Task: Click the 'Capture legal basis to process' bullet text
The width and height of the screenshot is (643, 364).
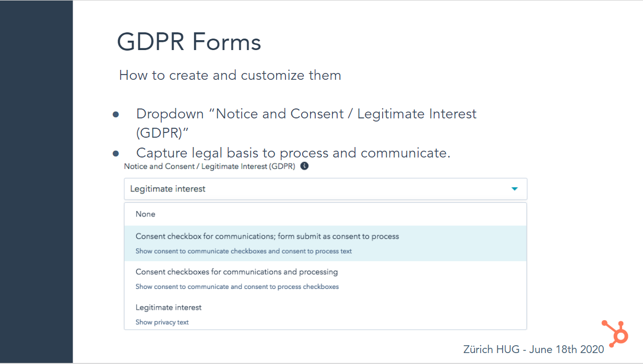Action: pos(293,153)
